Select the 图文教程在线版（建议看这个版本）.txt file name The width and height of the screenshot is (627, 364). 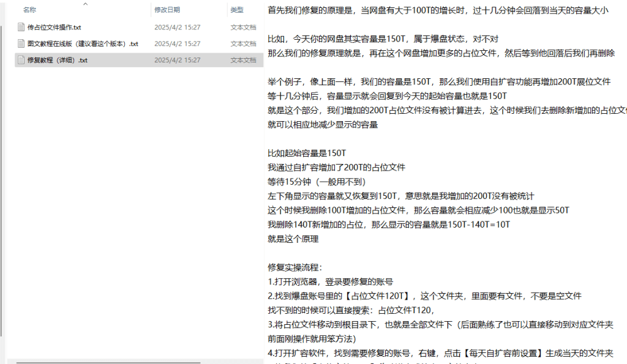[x=83, y=43]
